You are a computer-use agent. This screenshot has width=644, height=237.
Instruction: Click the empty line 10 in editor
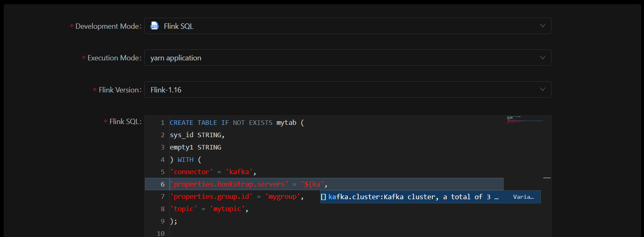288,233
